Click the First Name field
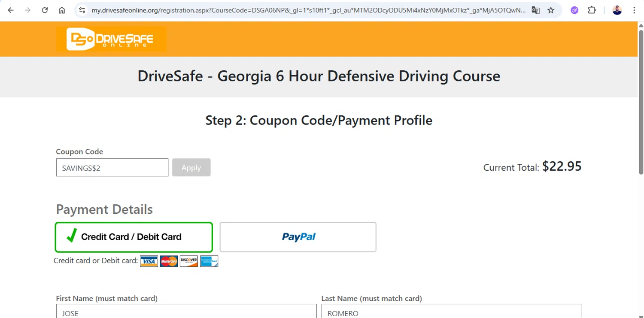 [x=186, y=312]
